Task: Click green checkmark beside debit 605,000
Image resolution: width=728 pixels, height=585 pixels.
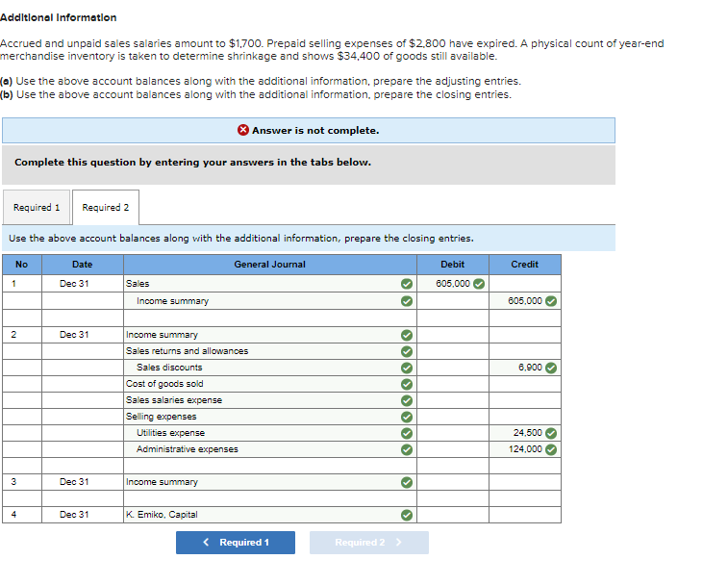Action: point(479,284)
